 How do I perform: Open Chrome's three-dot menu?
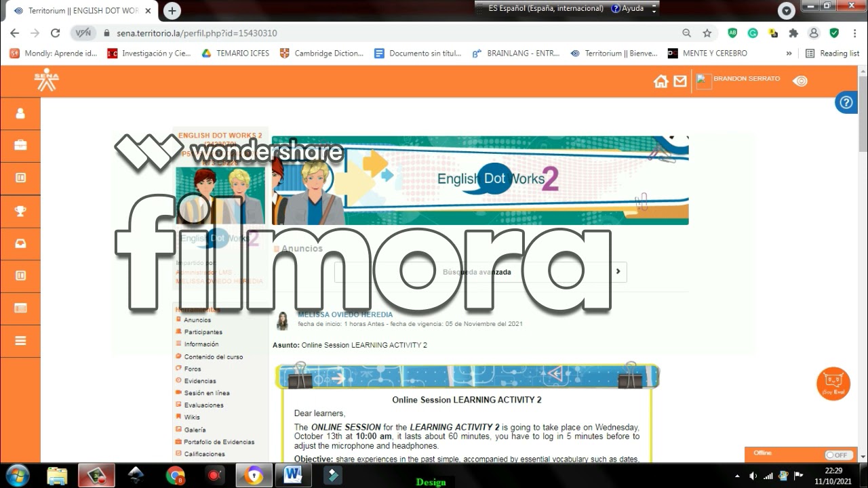click(x=854, y=33)
